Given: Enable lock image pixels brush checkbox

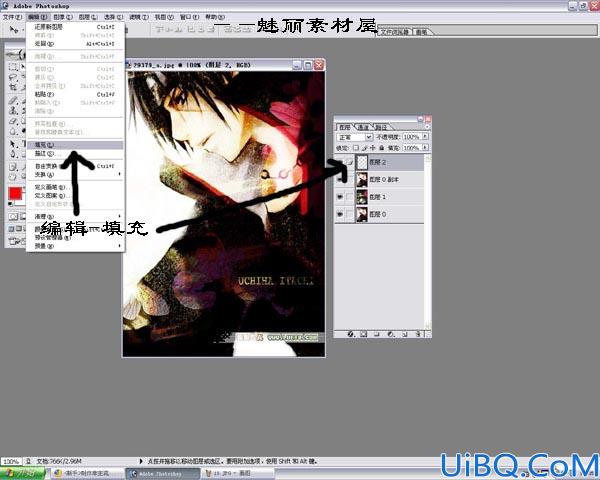Looking at the screenshot, I should (x=364, y=148).
